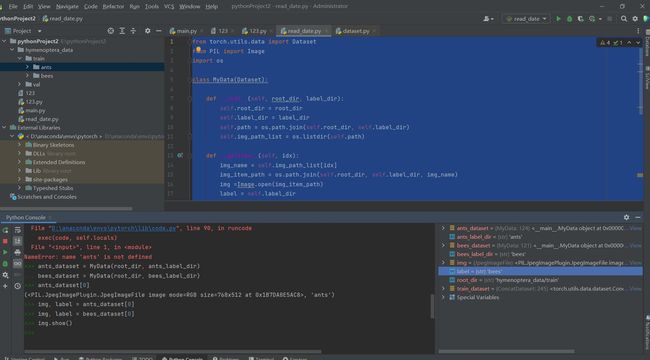The height and width of the screenshot is (360, 650).
Task: Collapse the train folder
Action: [19, 58]
